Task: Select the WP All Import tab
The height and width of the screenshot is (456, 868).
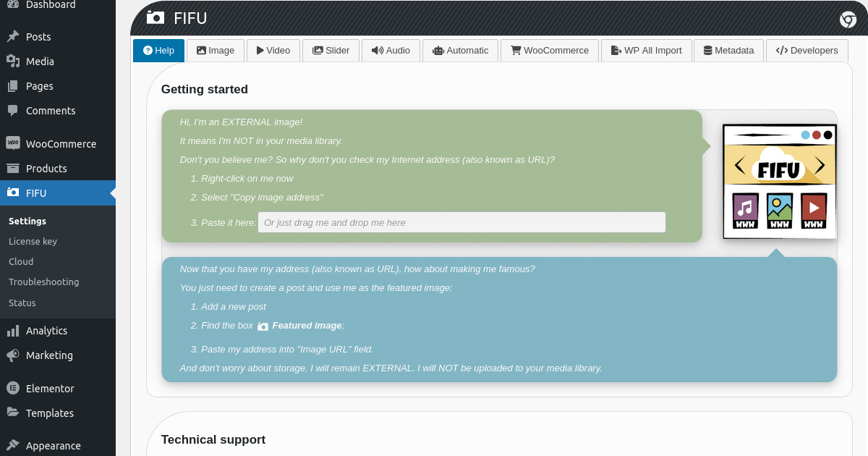Action: click(646, 51)
